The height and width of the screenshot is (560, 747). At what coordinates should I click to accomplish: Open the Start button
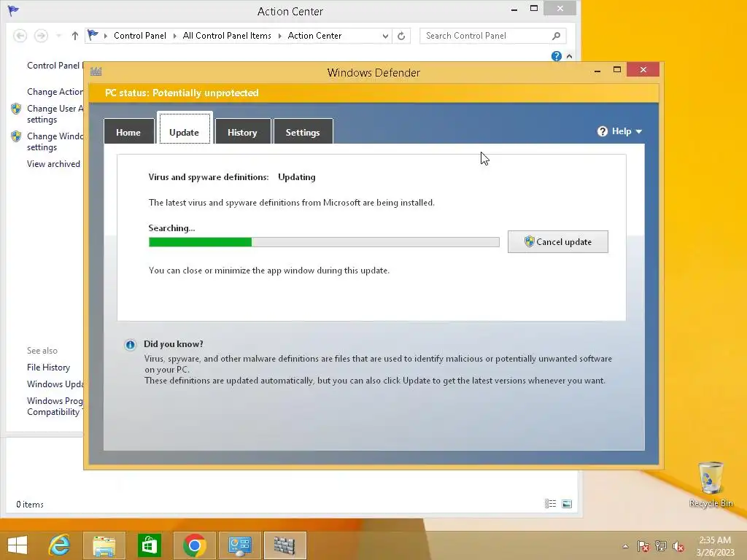tap(18, 545)
